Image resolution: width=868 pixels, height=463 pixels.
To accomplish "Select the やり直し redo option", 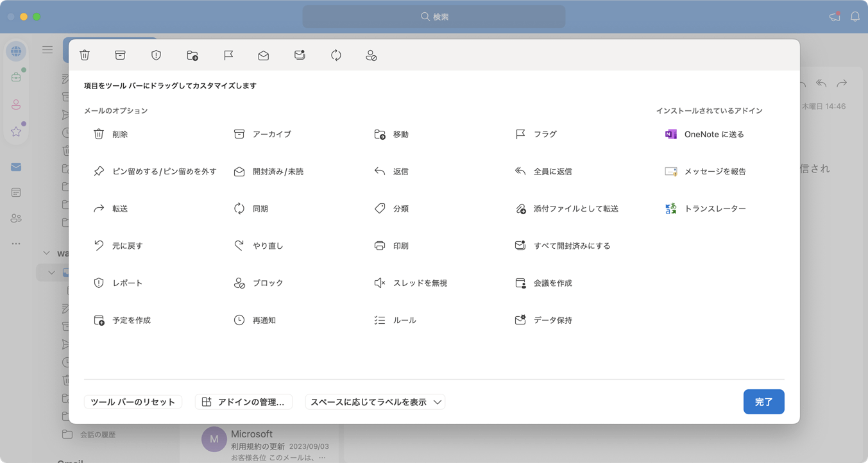I will 259,246.
